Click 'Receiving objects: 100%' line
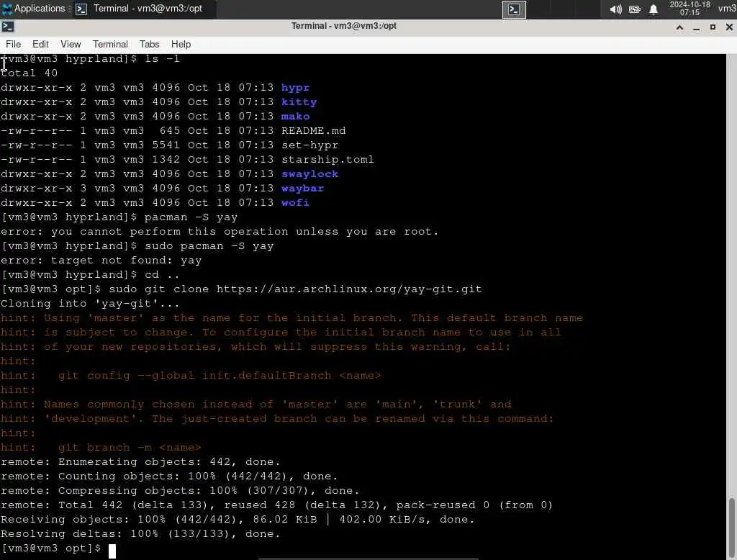Screen dimensions: 737x560 point(238,519)
